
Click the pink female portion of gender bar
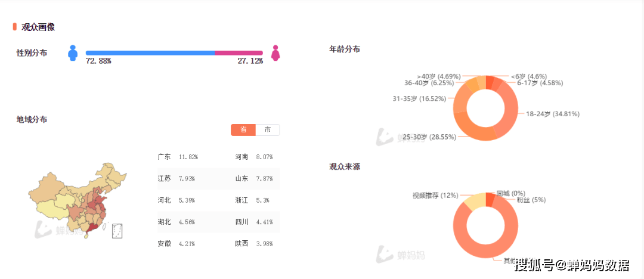[x=239, y=53]
